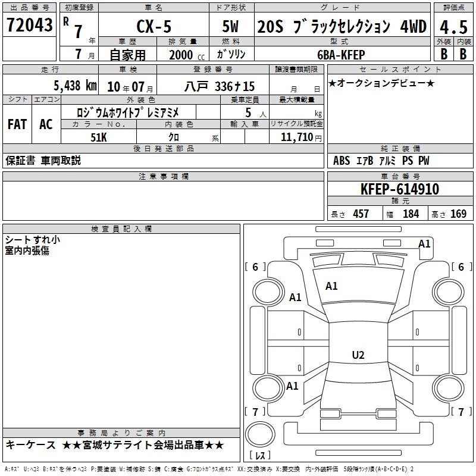Click the 登録番号 header

coord(213,69)
